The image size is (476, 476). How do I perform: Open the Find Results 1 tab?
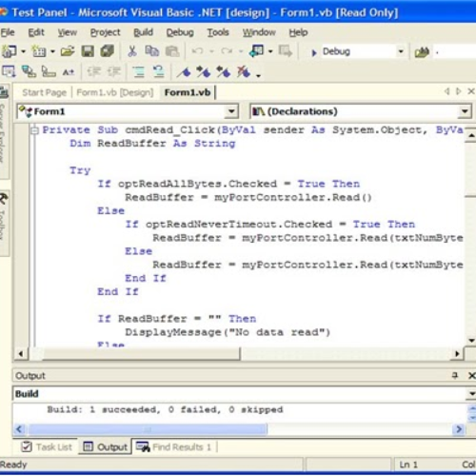(x=174, y=447)
